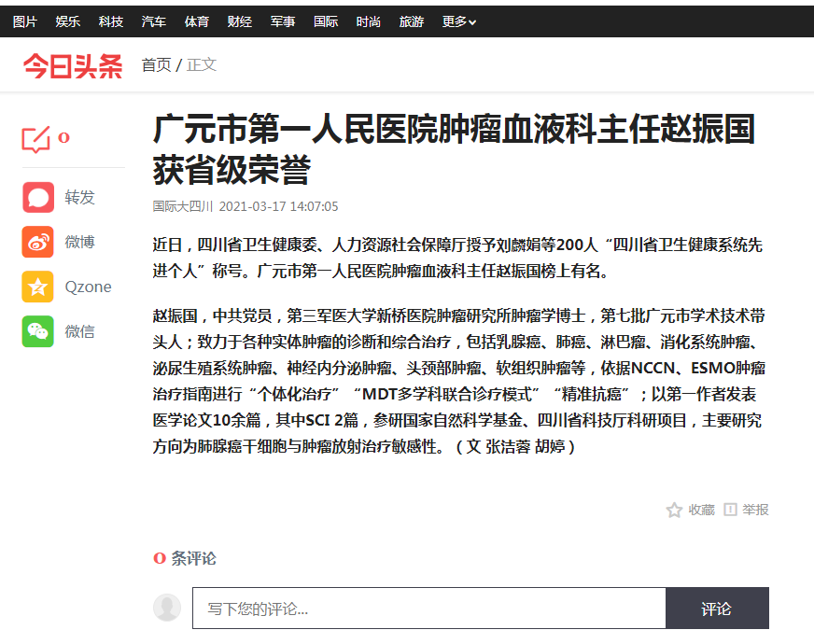The width and height of the screenshot is (814, 644).
Task: Expand the 更多 dropdown in top navigation
Action: [459, 21]
